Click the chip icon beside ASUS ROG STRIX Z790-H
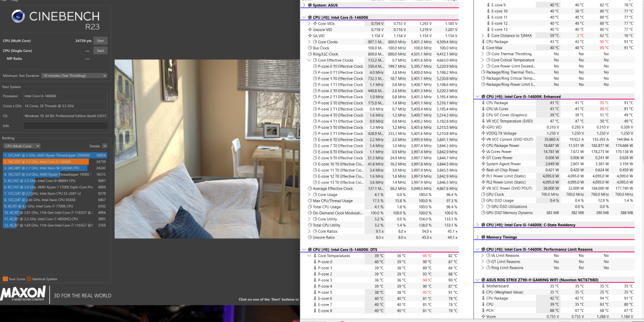The height and width of the screenshot is (322, 644). (483, 280)
